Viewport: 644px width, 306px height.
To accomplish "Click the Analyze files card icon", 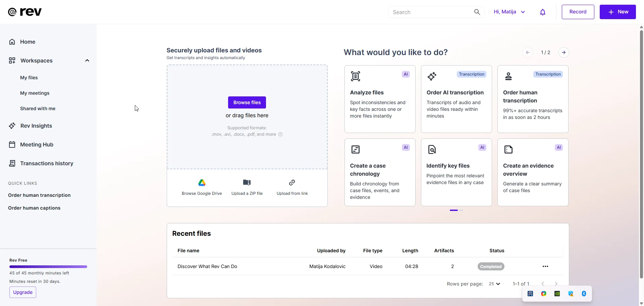I will pos(356,76).
